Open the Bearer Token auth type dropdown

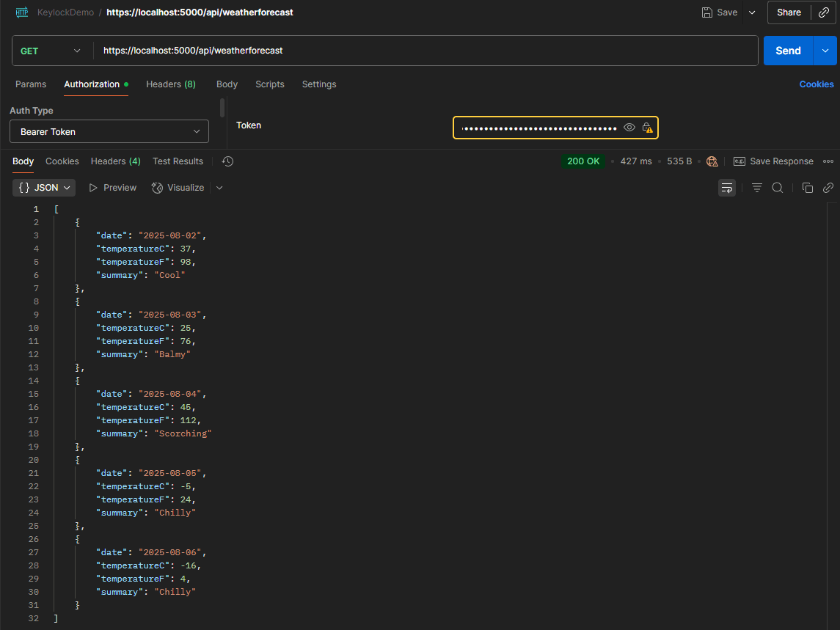pyautogui.click(x=109, y=131)
